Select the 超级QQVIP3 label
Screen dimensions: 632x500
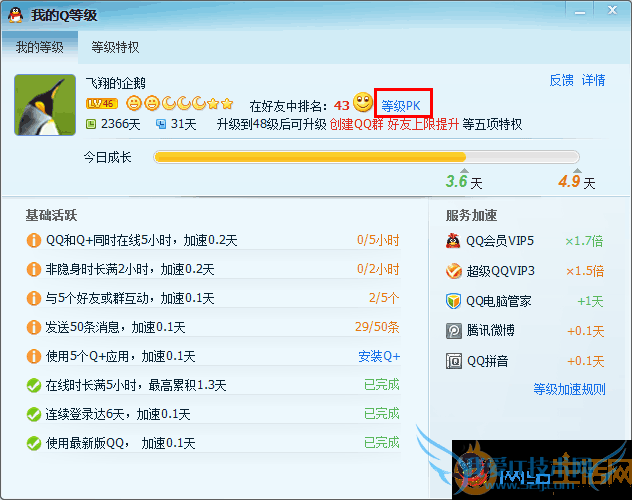(x=501, y=271)
